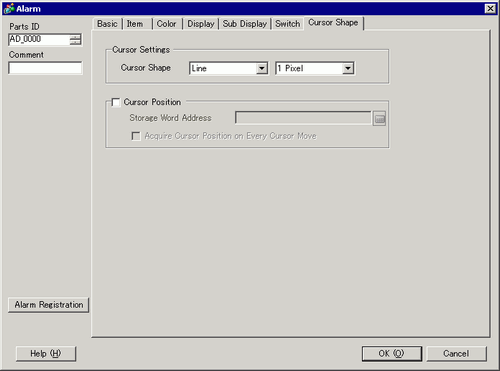Image resolution: width=500 pixels, height=371 pixels.
Task: Click the Help (H) button
Action: [x=46, y=353]
